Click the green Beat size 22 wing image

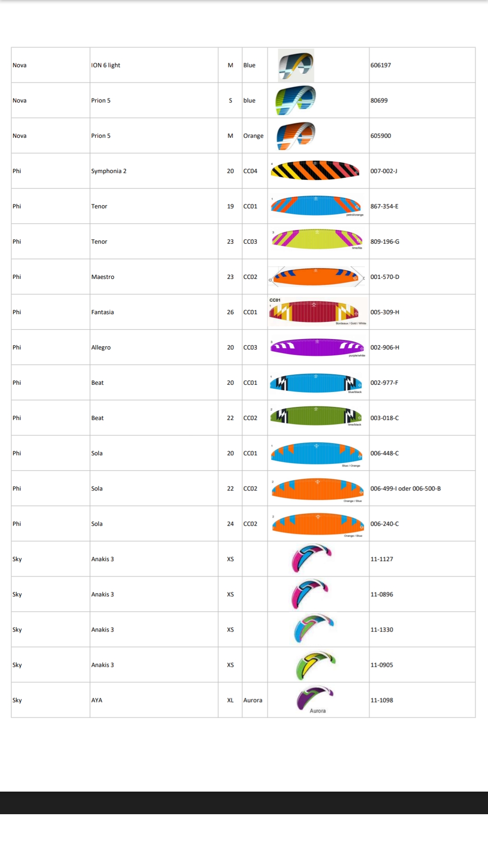coord(316,416)
